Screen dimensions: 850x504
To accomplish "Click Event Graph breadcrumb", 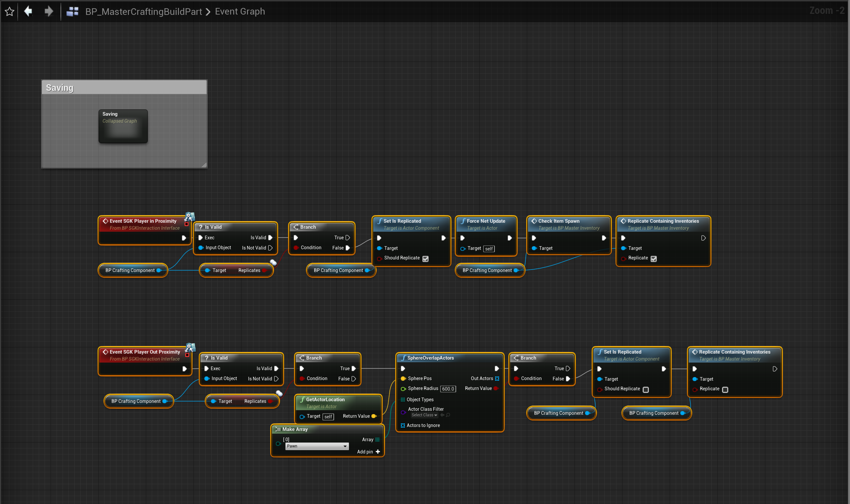I will (x=239, y=12).
